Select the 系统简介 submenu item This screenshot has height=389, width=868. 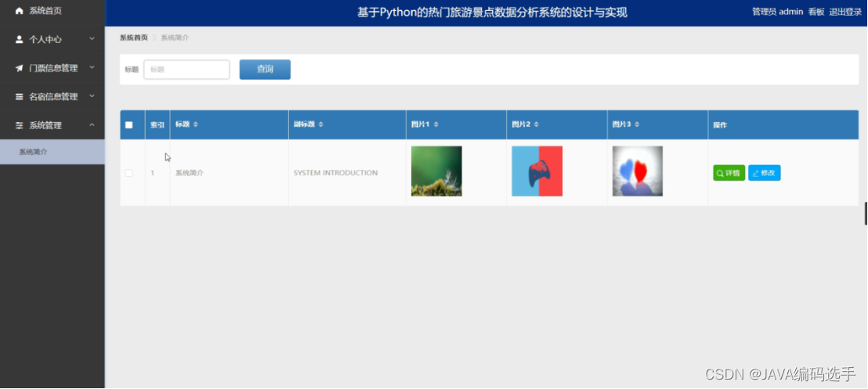[x=52, y=152]
